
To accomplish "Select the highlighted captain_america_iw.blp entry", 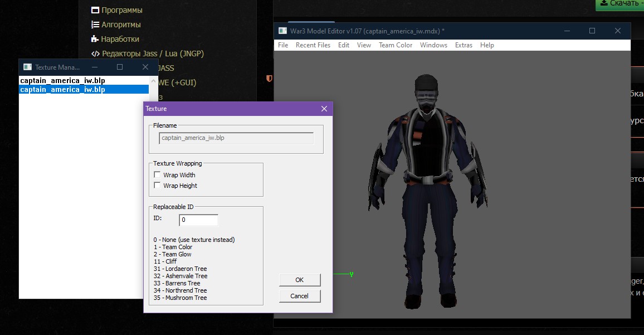I will click(84, 90).
